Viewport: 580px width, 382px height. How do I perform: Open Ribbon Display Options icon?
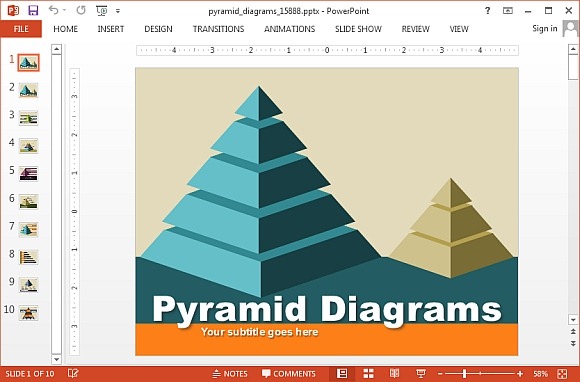click(x=508, y=11)
